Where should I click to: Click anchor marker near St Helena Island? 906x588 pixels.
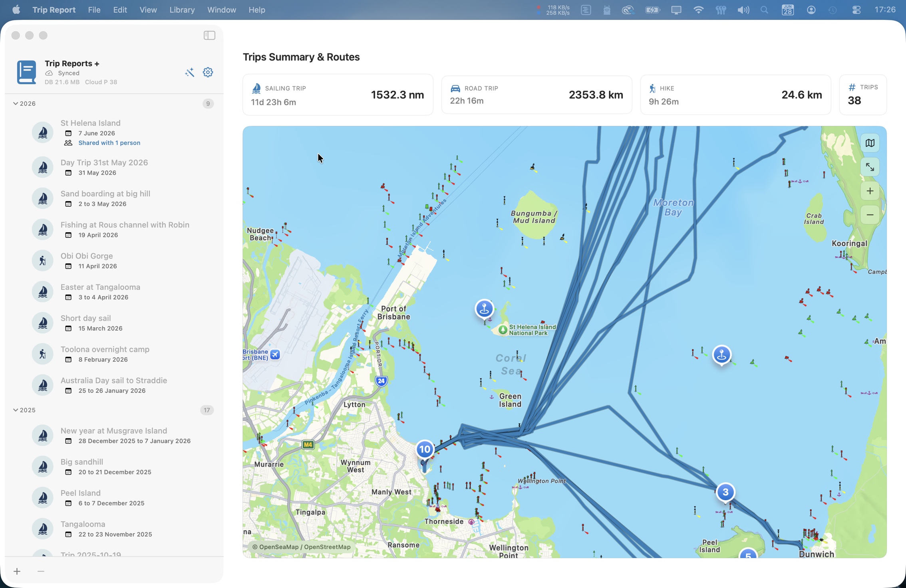pos(485,309)
